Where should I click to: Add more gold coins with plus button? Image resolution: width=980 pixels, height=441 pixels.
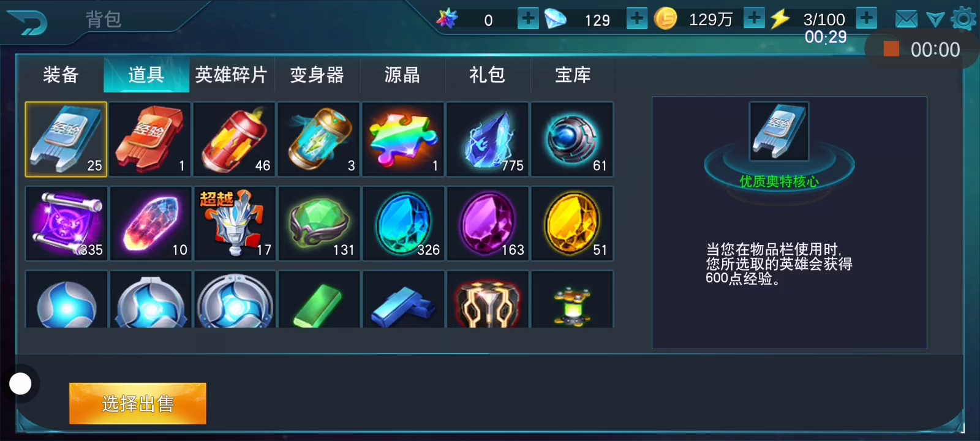(754, 18)
